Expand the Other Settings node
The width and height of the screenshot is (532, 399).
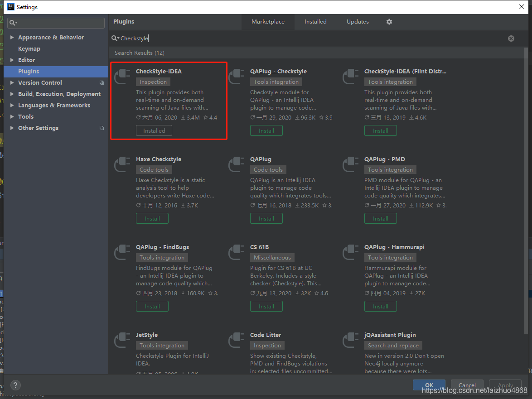[x=12, y=128]
